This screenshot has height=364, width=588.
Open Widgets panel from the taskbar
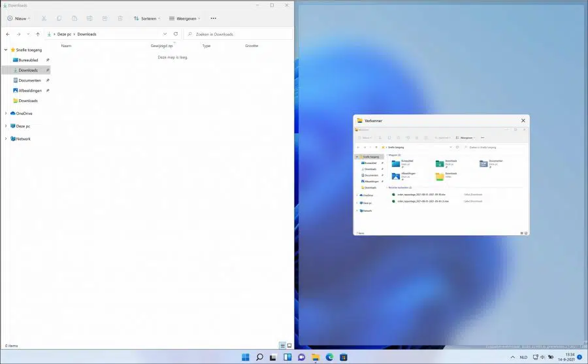tap(287, 357)
